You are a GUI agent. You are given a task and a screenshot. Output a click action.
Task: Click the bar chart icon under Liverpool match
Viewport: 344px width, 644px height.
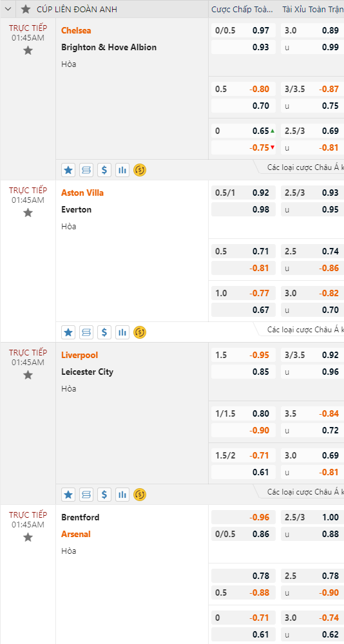click(122, 494)
